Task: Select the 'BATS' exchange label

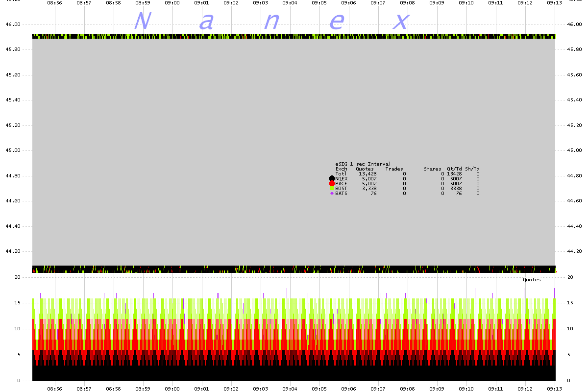Action: click(341, 193)
